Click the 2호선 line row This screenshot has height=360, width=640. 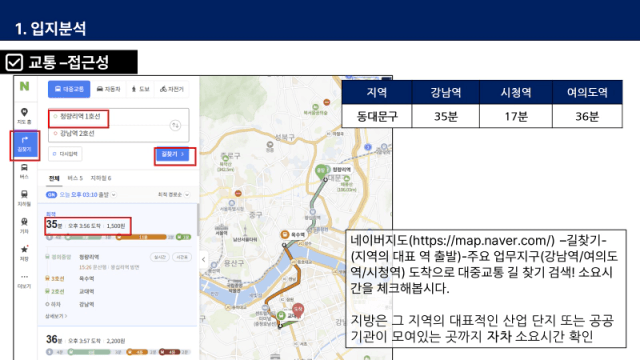69,291
